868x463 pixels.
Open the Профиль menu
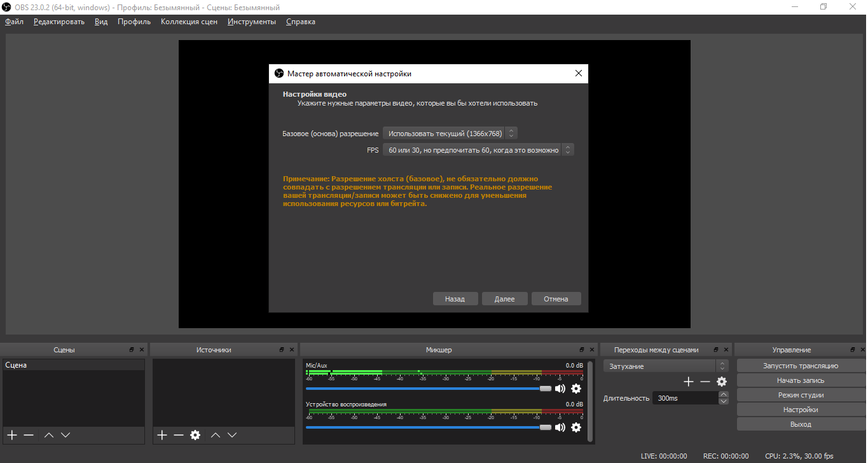[134, 22]
